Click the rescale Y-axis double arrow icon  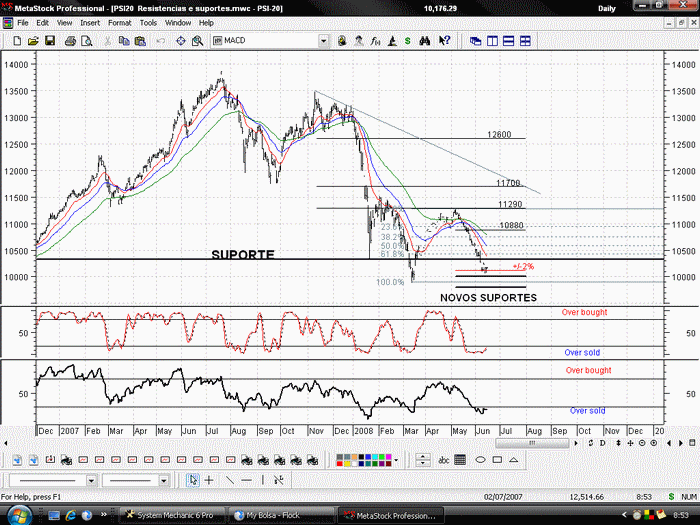point(618,443)
